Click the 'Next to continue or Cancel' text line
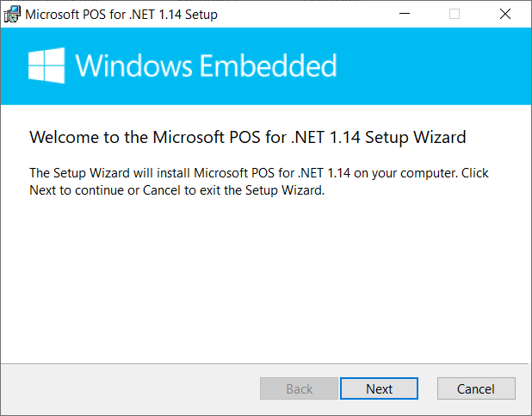This screenshot has height=416, width=532. click(x=176, y=190)
